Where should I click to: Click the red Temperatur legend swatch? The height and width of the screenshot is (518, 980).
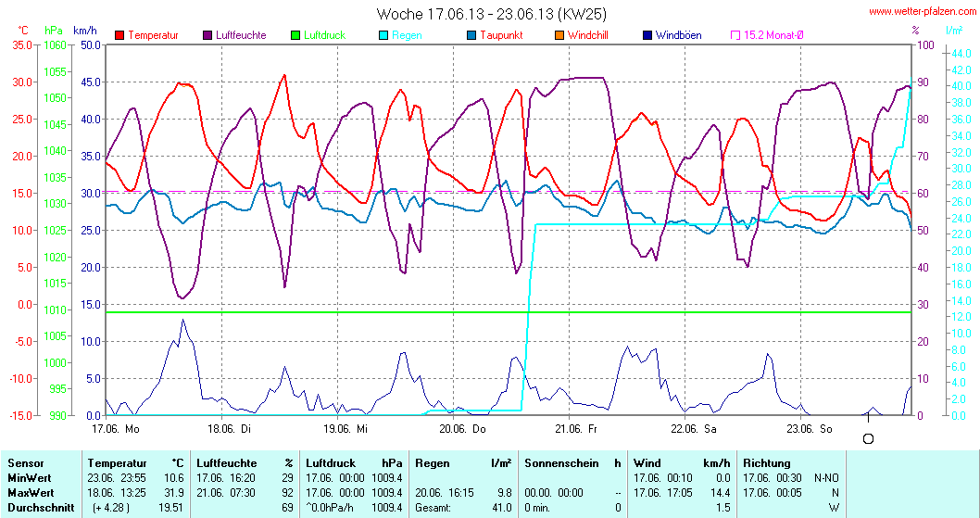120,35
